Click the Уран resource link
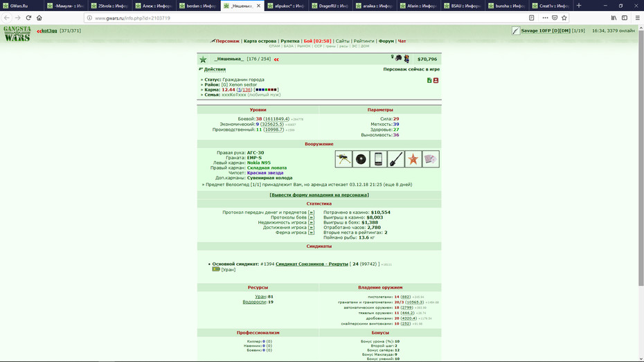Screen dimensions: 644x362 260,297
